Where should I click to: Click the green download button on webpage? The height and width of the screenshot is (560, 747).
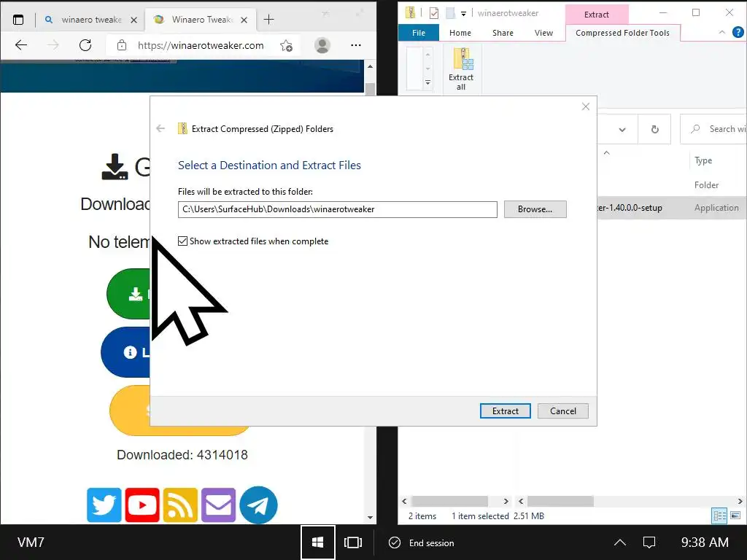point(128,294)
